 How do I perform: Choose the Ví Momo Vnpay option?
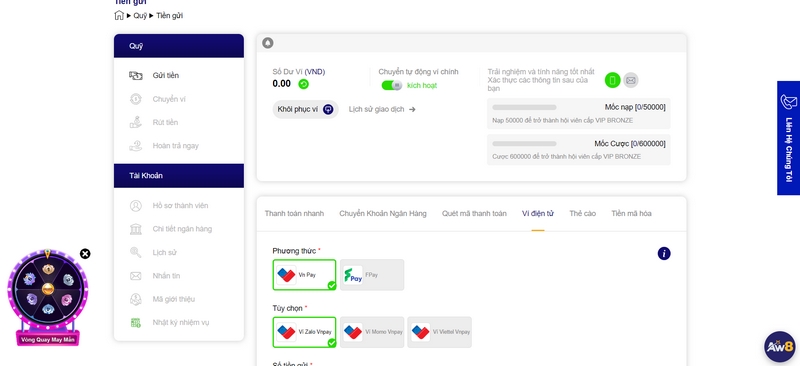click(372, 332)
